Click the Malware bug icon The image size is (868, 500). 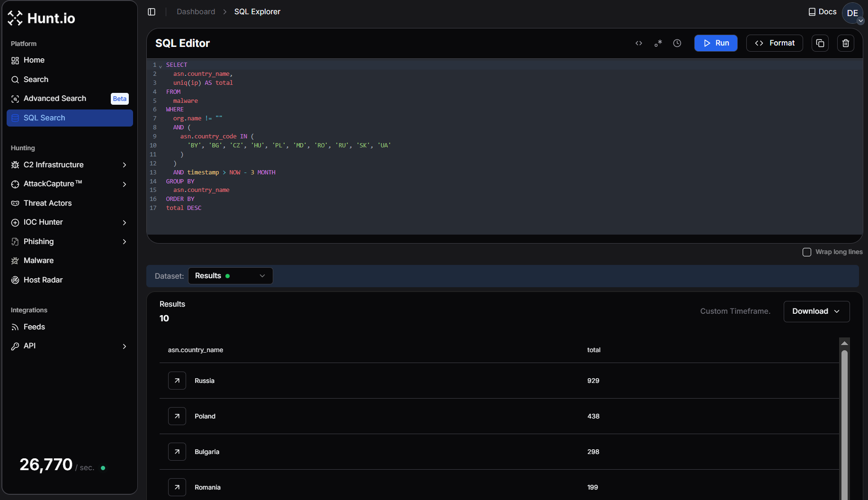15,261
